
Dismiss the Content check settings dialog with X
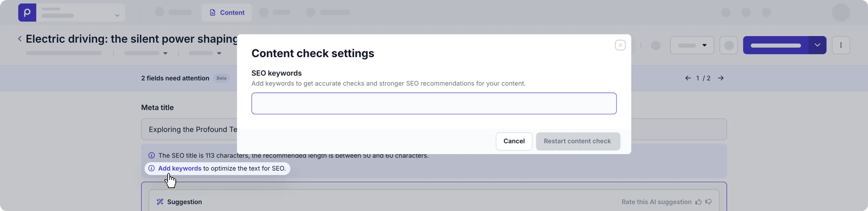[x=620, y=45]
